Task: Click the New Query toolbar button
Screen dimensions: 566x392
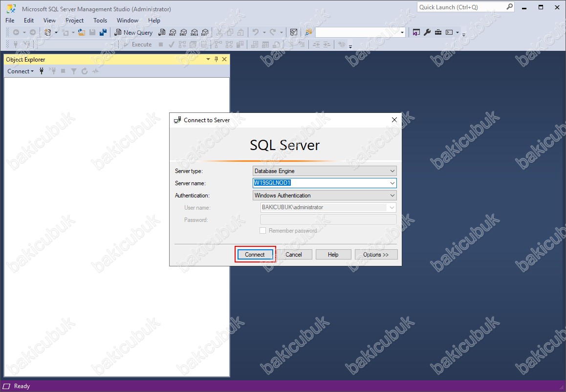Action: (x=133, y=32)
